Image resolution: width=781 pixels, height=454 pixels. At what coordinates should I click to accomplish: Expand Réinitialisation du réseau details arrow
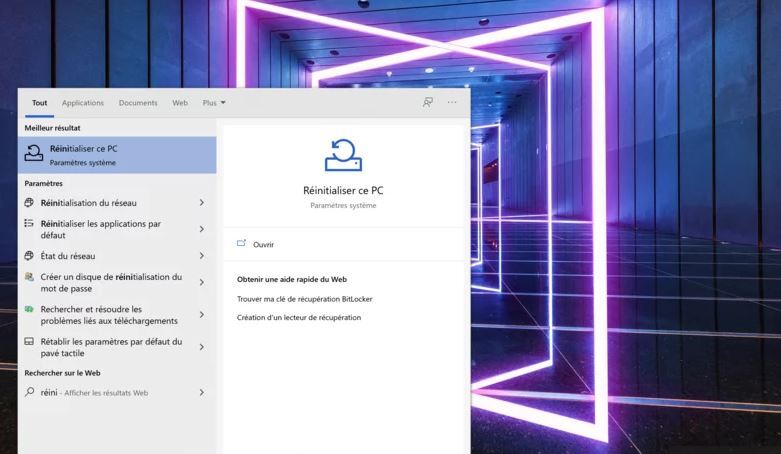click(202, 202)
